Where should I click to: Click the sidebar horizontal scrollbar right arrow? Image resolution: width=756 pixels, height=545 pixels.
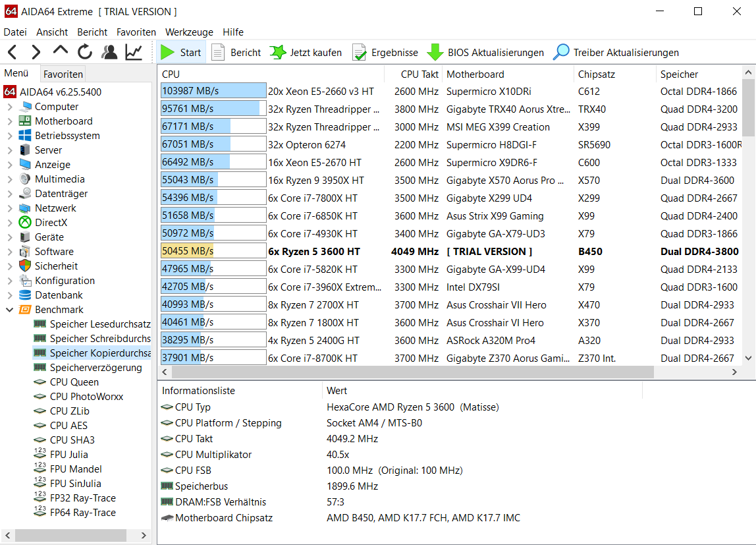pyautogui.click(x=143, y=535)
